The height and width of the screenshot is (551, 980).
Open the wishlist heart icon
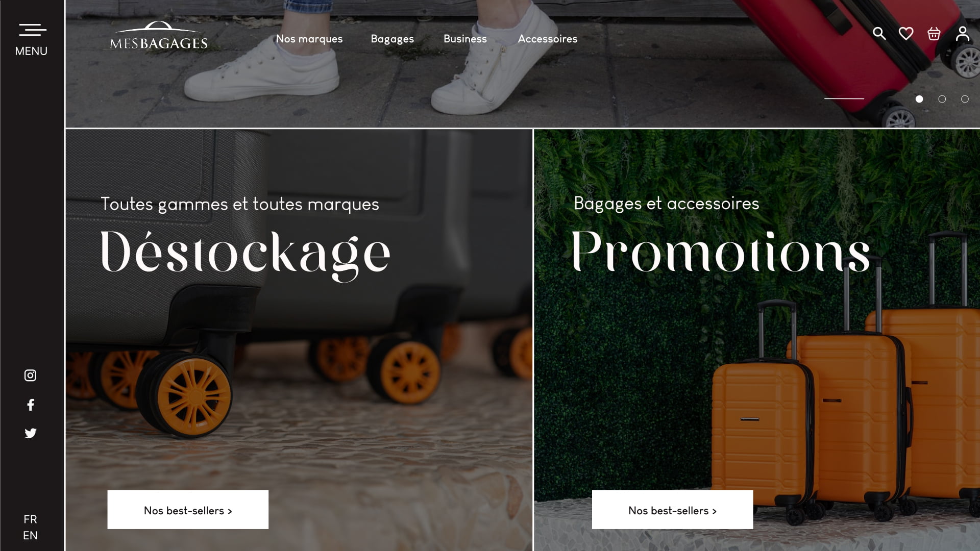point(906,34)
